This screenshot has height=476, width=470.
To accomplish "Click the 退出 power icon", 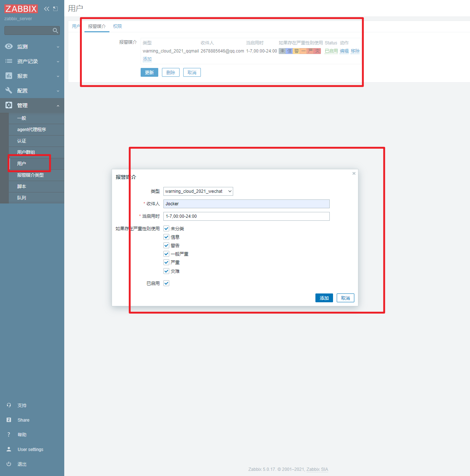I will (9, 464).
